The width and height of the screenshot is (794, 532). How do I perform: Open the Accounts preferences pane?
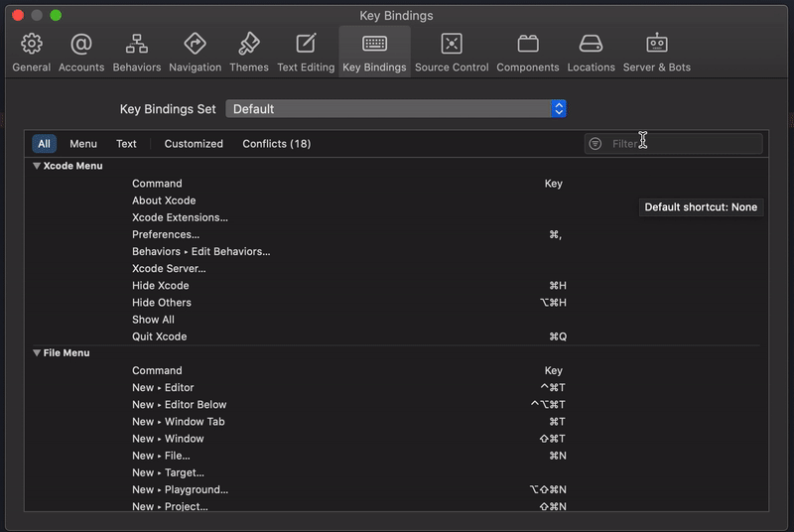point(81,53)
